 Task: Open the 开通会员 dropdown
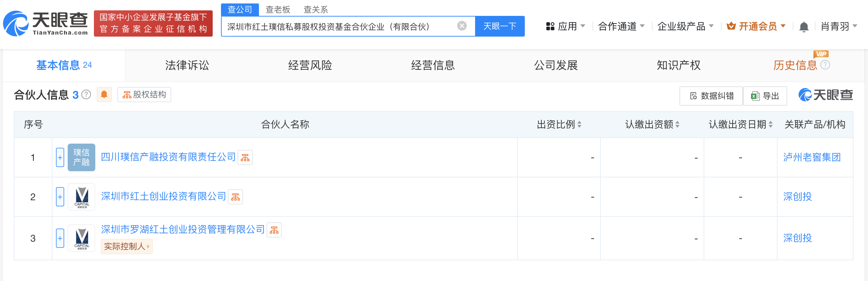(756, 26)
